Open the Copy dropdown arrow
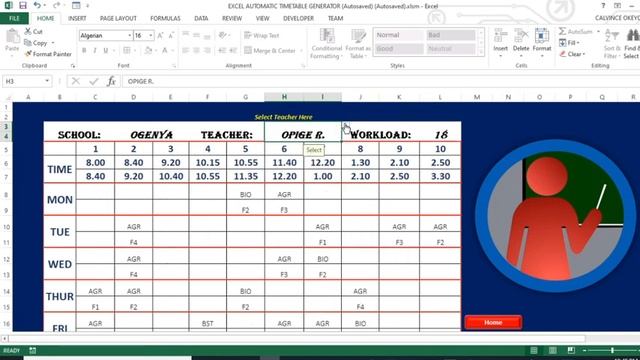Image resolution: width=640 pixels, height=360 pixels. [53, 43]
